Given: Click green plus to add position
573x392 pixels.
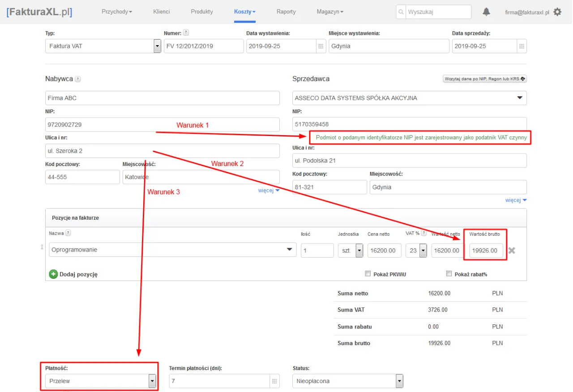Looking at the screenshot, I should 53,274.
